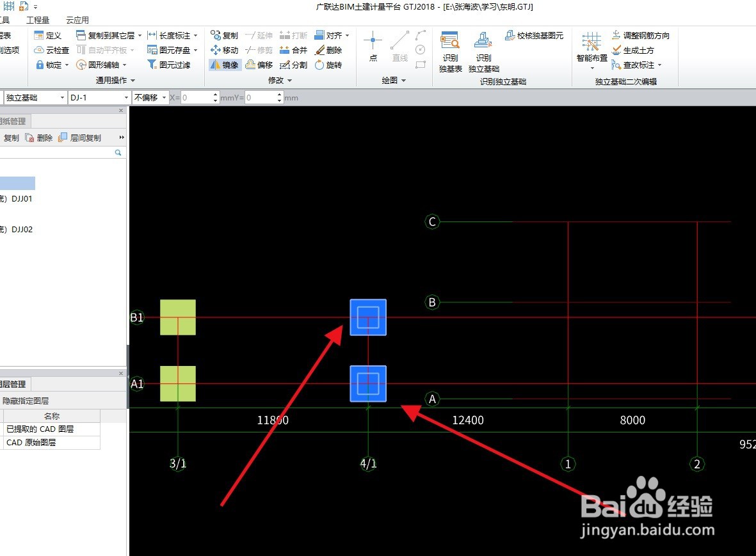Viewport: 756px width, 556px height.
Task: Open the 工程量 ribbon tab
Action: tap(38, 20)
